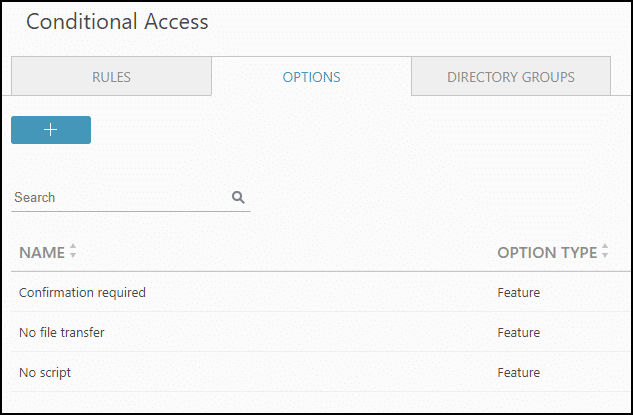
Task: Open the Confirmation required option
Action: point(82,292)
